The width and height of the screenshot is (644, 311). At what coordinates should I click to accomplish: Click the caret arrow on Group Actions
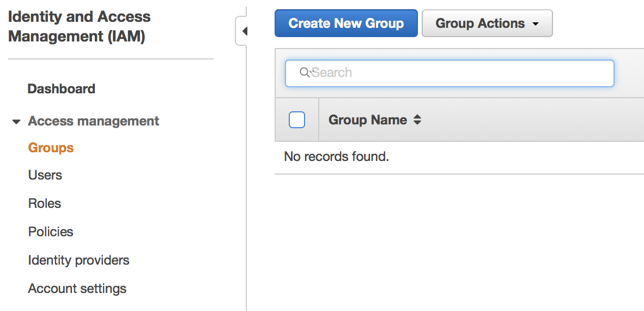click(x=535, y=24)
